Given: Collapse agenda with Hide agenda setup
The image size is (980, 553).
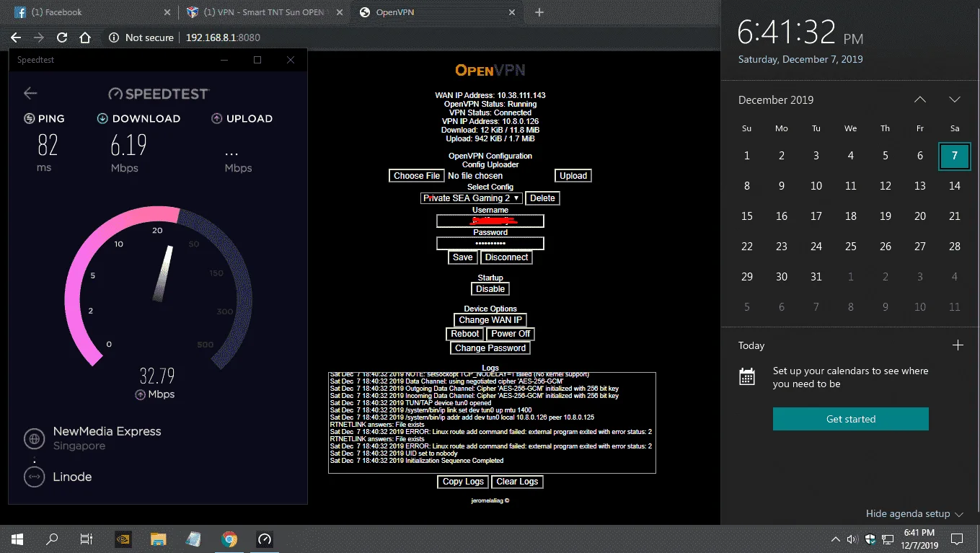Looking at the screenshot, I should [914, 514].
